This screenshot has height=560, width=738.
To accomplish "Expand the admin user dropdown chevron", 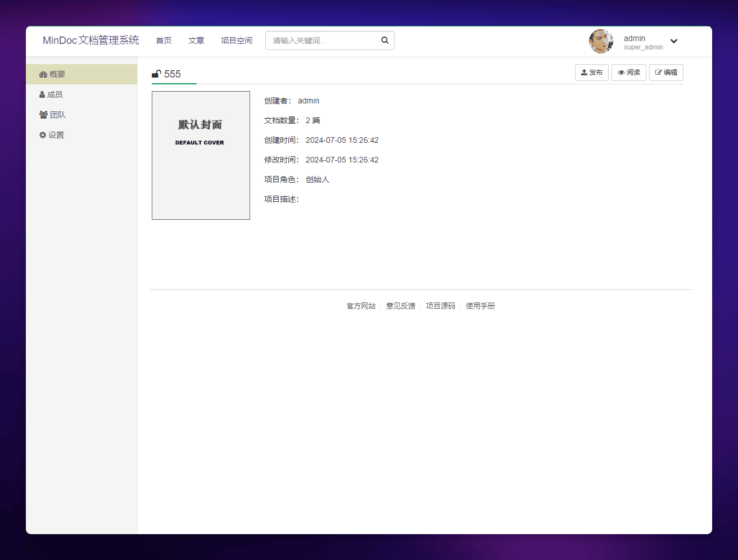I will (673, 41).
